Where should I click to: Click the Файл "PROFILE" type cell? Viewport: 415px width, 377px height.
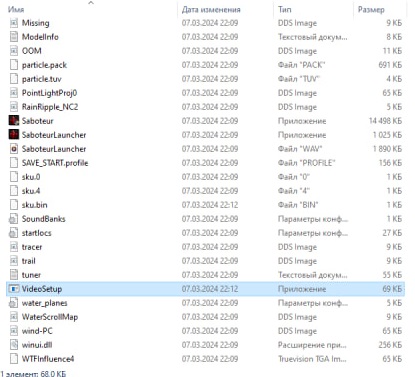(306, 163)
